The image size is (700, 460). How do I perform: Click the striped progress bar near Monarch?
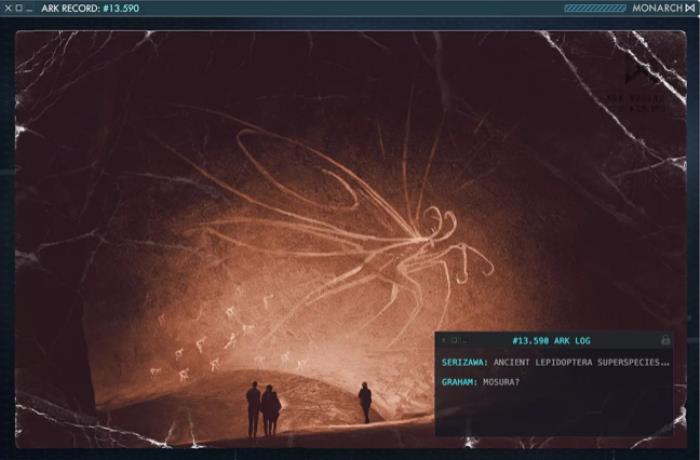[x=594, y=8]
